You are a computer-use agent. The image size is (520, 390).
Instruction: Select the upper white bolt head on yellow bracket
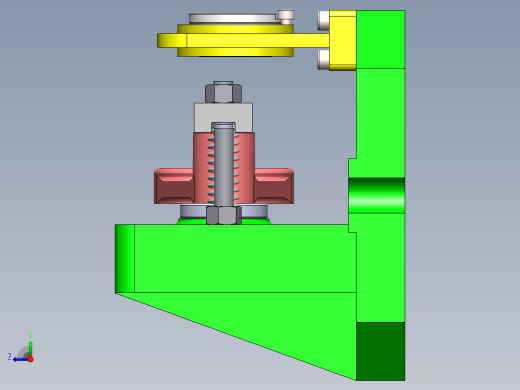pyautogui.click(x=323, y=20)
